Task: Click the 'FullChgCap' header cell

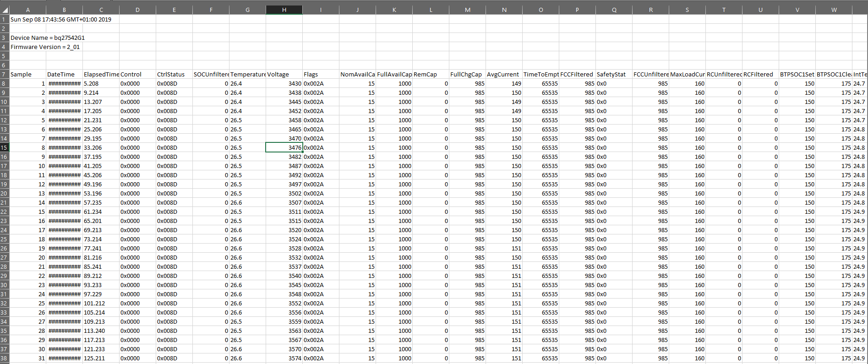Action: click(467, 74)
